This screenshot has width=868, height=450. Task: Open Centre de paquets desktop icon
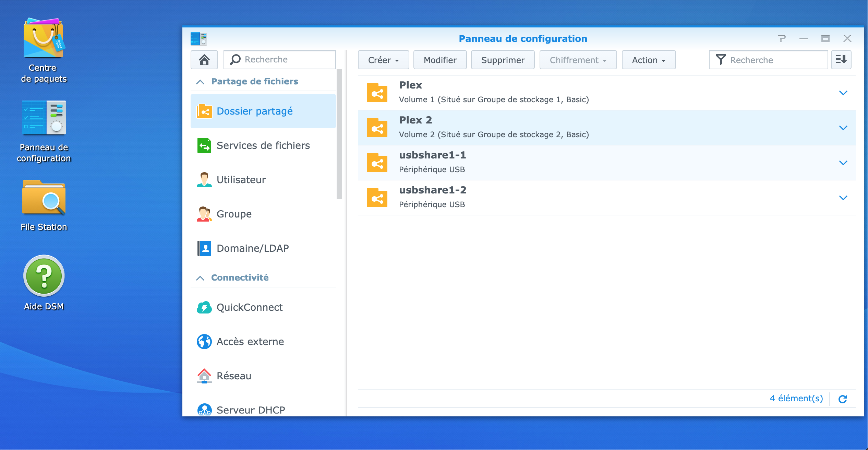tap(44, 38)
